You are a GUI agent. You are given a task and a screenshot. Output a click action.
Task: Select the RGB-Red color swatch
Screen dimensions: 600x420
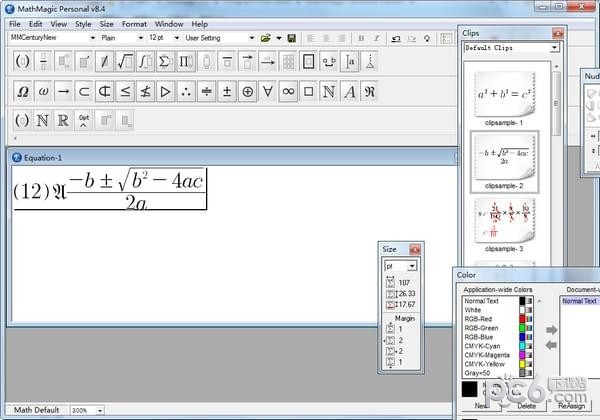[522, 319]
